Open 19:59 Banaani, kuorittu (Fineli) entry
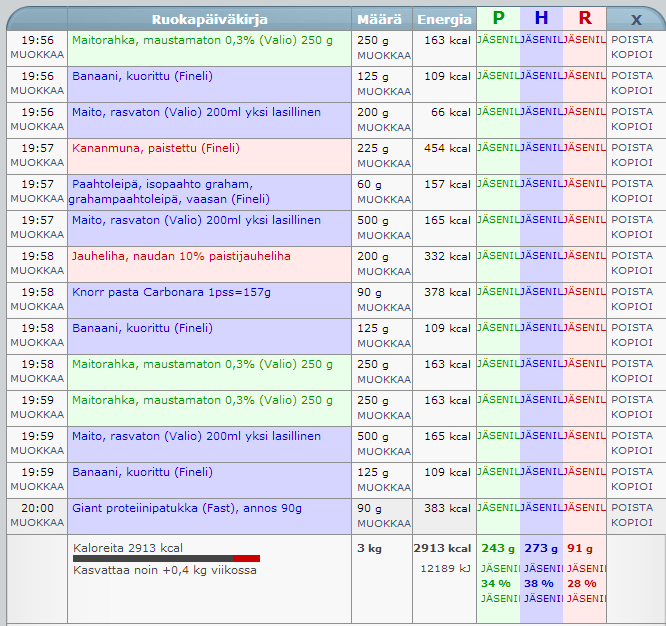 [x=142, y=472]
